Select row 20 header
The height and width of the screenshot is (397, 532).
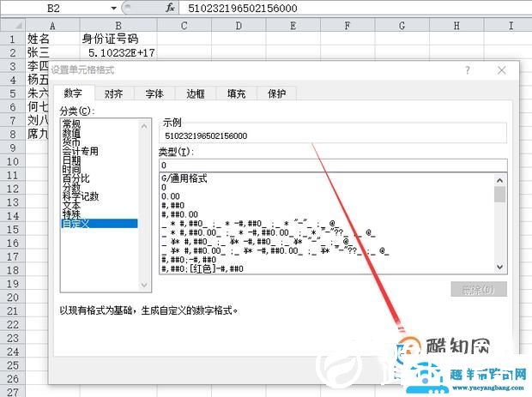pos(13,298)
